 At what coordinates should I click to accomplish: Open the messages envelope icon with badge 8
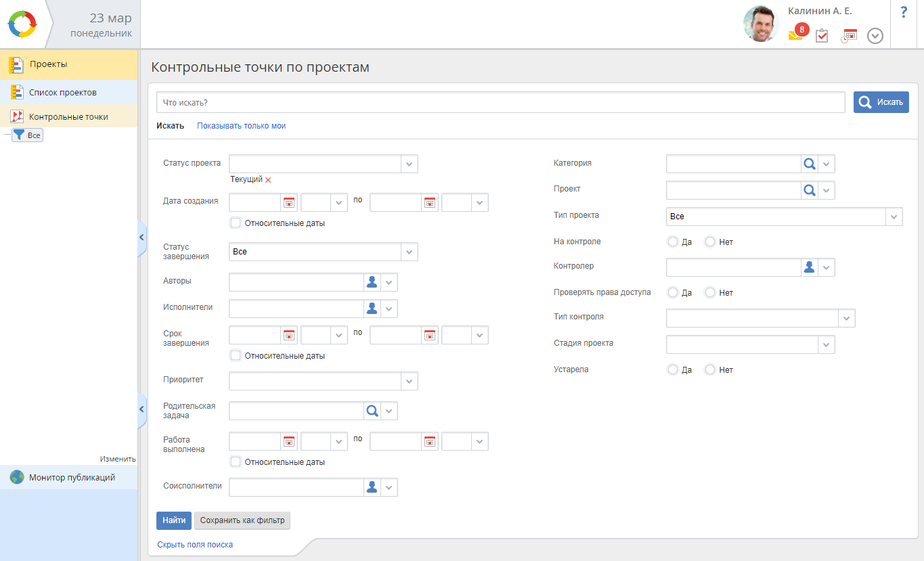point(796,35)
